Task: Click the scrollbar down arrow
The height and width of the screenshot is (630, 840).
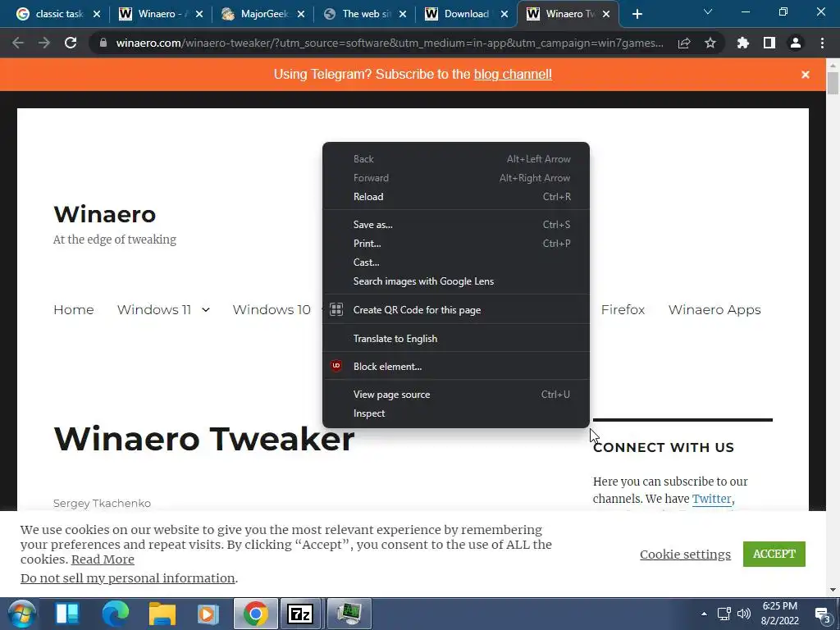Action: 833,590
